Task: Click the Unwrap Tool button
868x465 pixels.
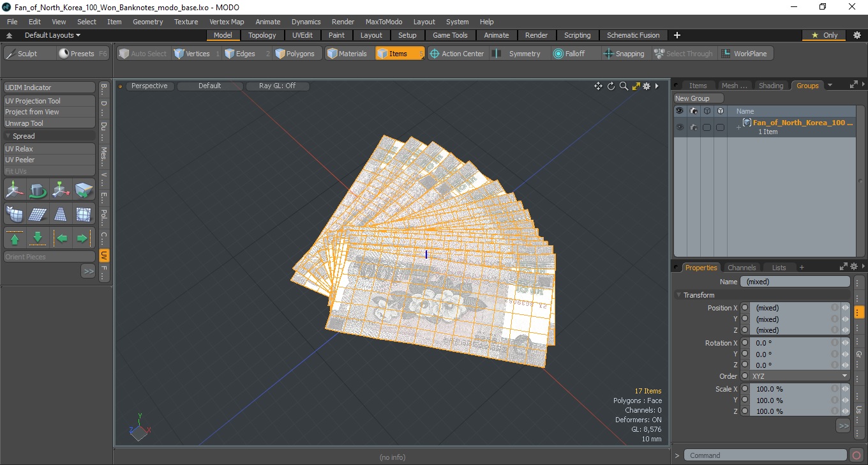Action: pyautogui.click(x=49, y=123)
